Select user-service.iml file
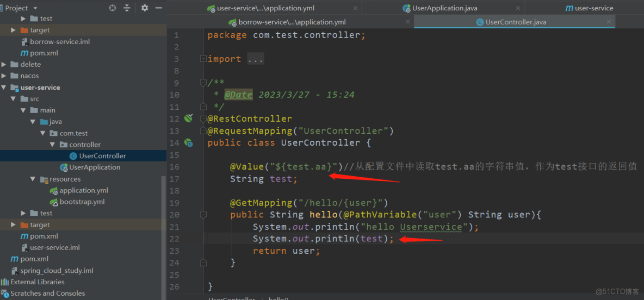 (54, 247)
